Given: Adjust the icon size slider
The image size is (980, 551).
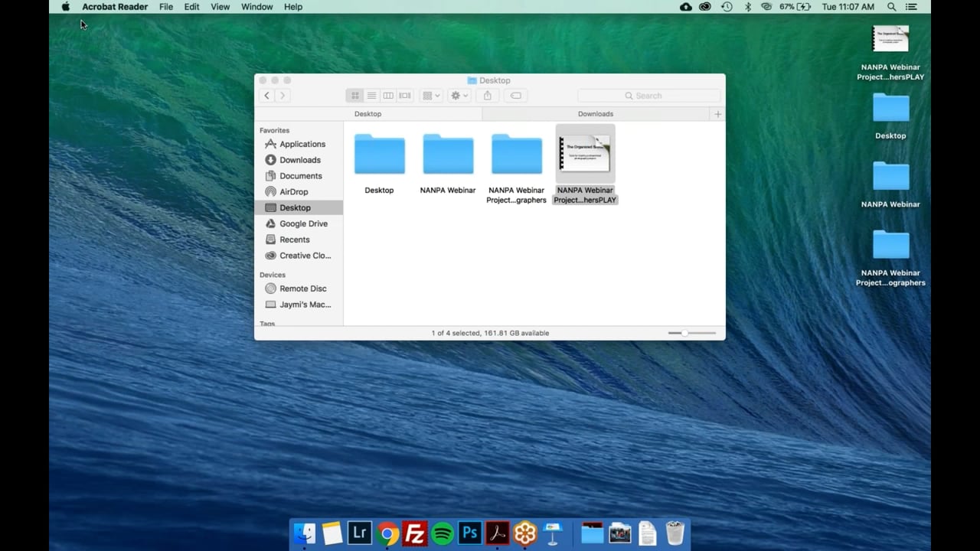Looking at the screenshot, I should point(685,333).
